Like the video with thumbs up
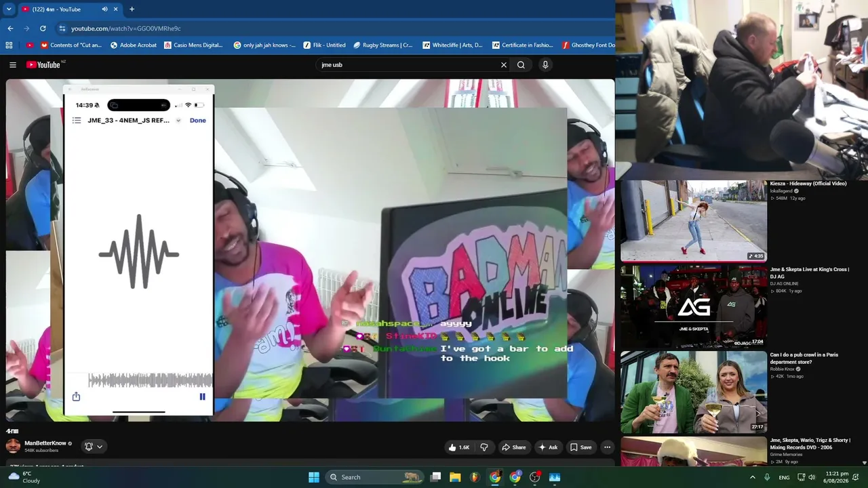Screen dimensions: 868x488 [x=459, y=447]
